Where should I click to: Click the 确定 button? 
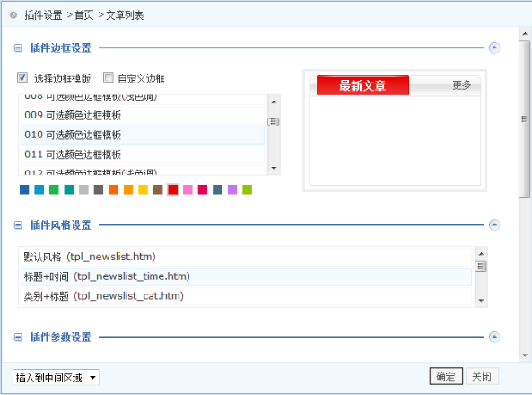(x=446, y=376)
